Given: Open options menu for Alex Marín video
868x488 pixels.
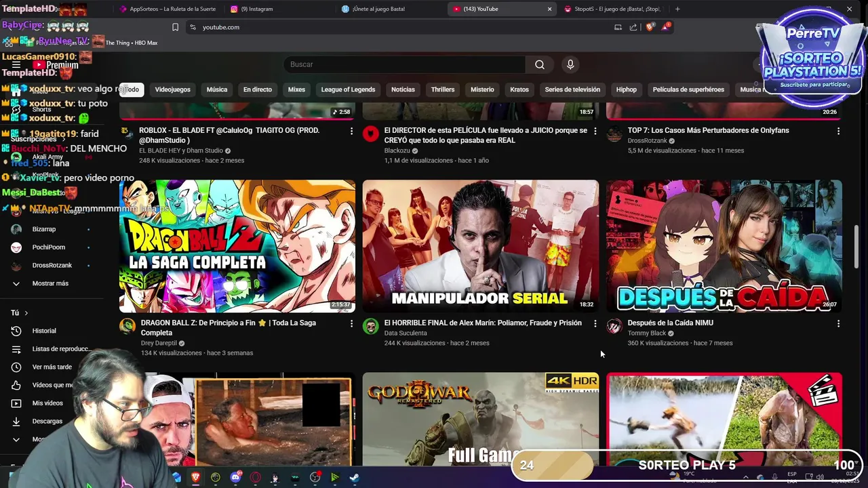Looking at the screenshot, I should click(x=595, y=324).
